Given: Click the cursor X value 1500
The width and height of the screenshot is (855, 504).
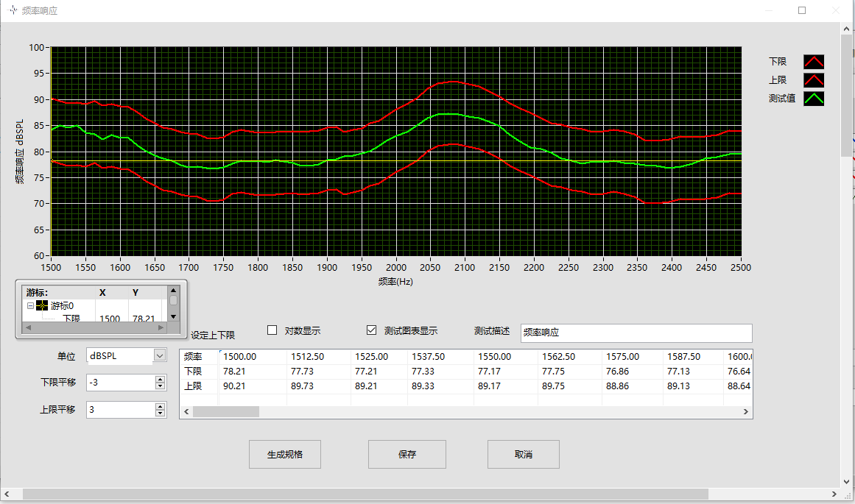Looking at the screenshot, I should 110,318.
